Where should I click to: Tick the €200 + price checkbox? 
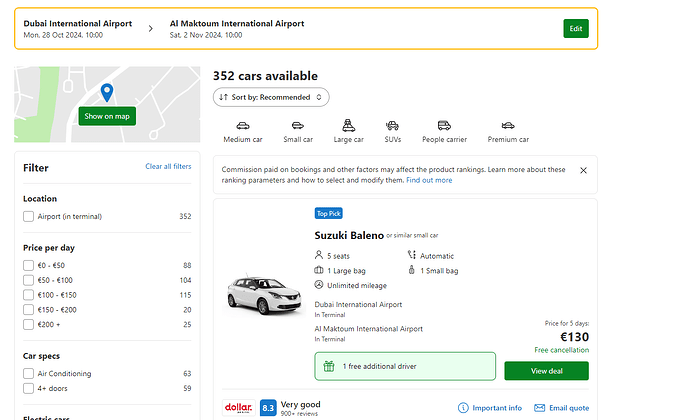pyautogui.click(x=29, y=324)
